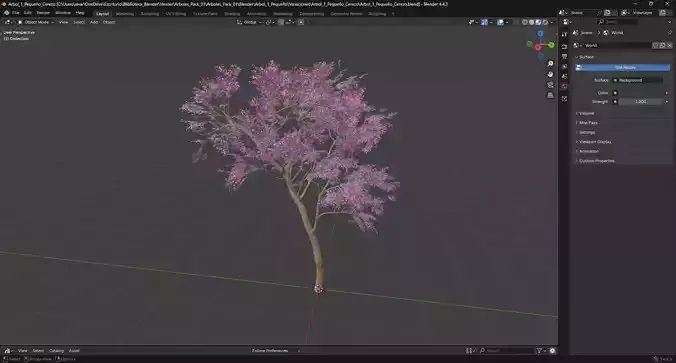Switch to solid viewport shading
Viewport: 676px width, 363px height.
click(x=532, y=22)
